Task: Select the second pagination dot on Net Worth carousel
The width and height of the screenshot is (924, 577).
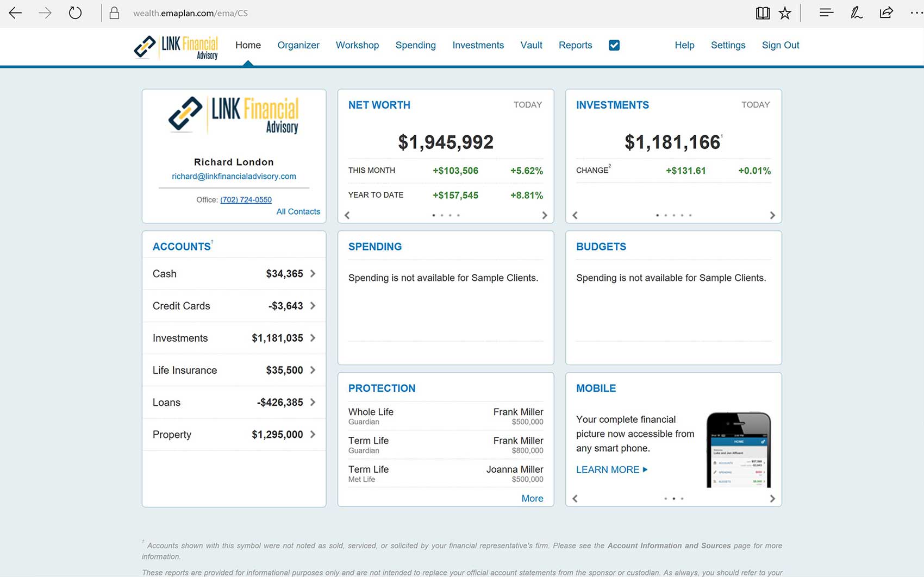Action: (x=441, y=215)
